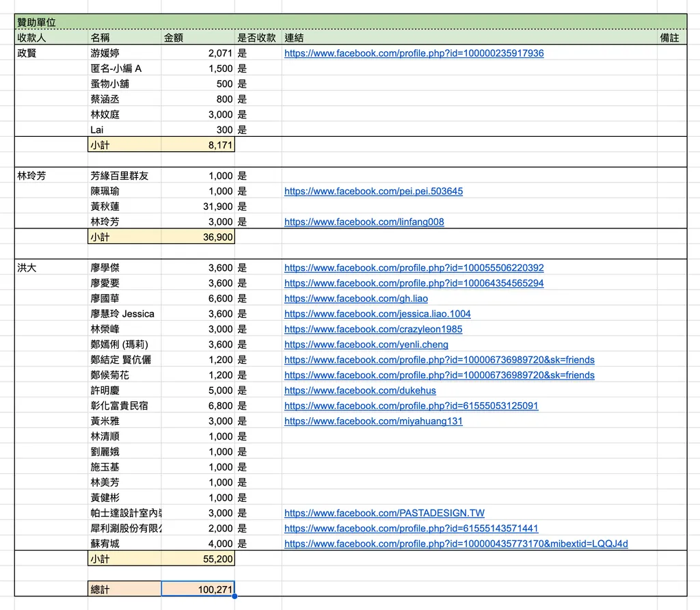Select the amount cell 31,900

(198, 207)
